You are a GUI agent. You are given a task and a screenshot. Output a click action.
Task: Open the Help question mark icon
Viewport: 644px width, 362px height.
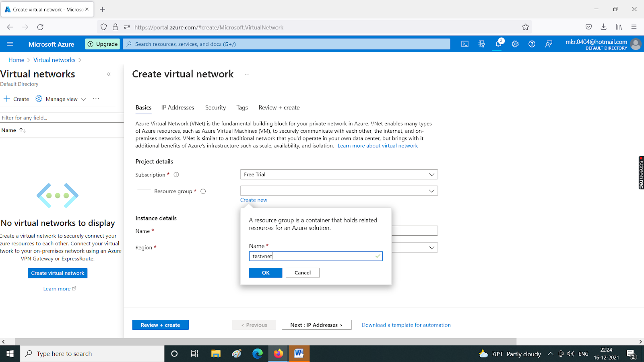(x=532, y=44)
